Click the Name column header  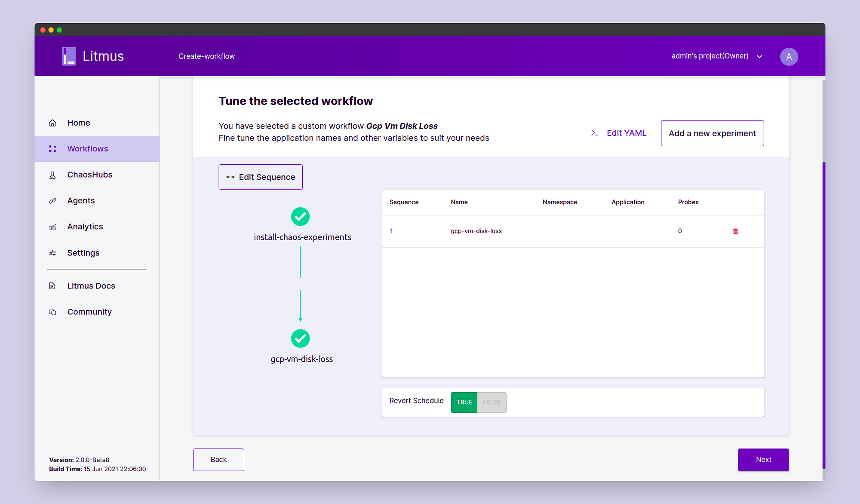(459, 202)
